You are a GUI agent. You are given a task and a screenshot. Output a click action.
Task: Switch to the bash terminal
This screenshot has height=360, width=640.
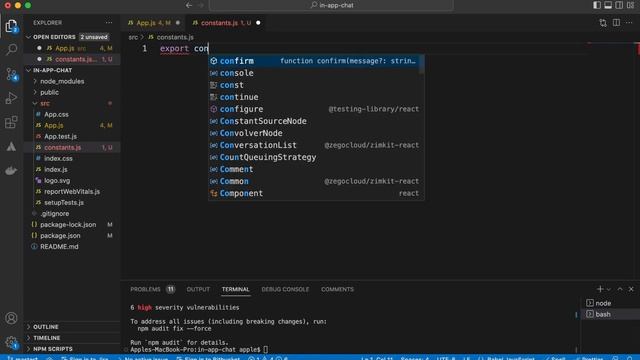click(610, 314)
